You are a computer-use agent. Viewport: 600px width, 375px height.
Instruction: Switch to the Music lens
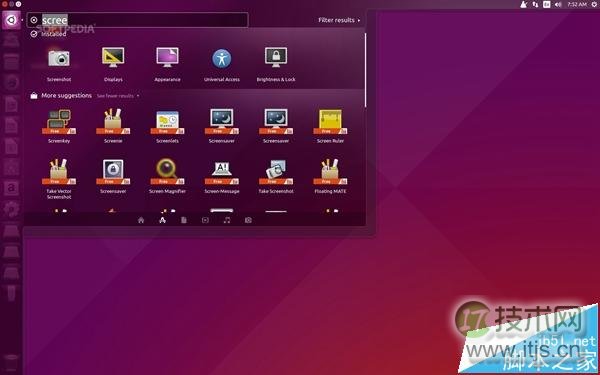click(227, 220)
